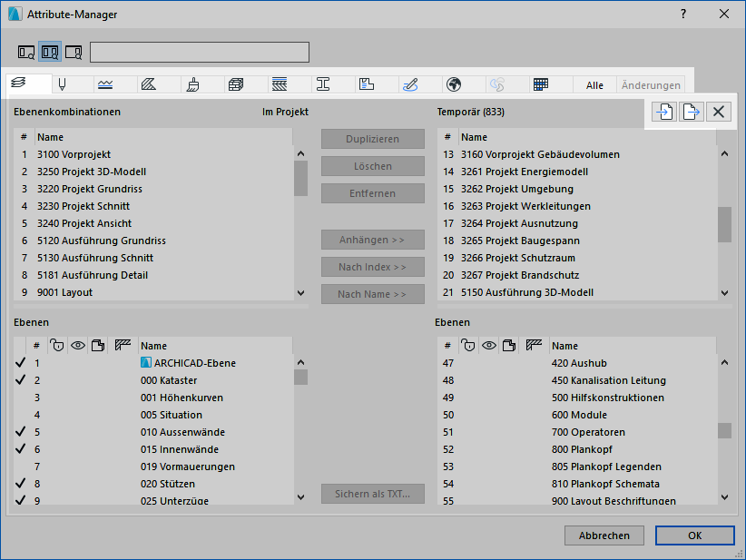Switch to the Alle tab
746x560 pixels.
click(x=594, y=85)
